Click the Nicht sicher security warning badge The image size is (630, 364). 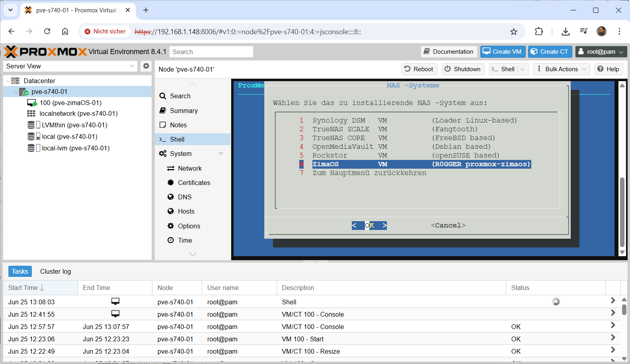[x=105, y=31]
